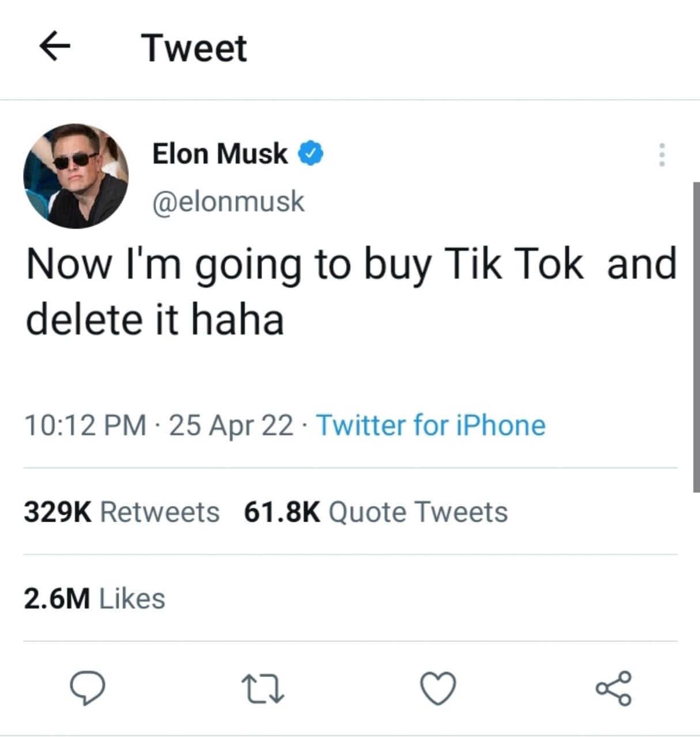700x737 pixels.
Task: Click the Tweet header title
Action: pyautogui.click(x=195, y=48)
